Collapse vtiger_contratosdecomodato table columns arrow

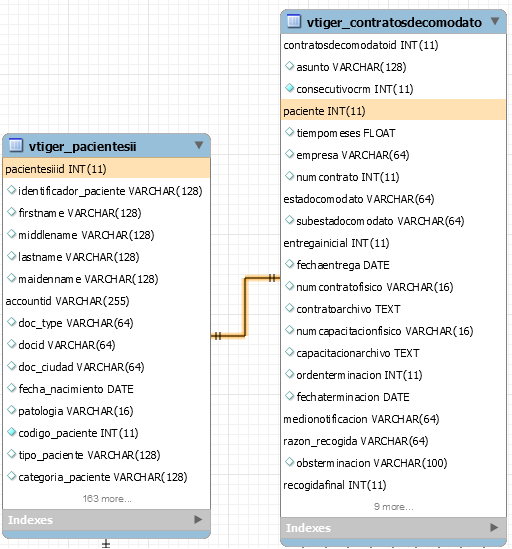(x=495, y=21)
